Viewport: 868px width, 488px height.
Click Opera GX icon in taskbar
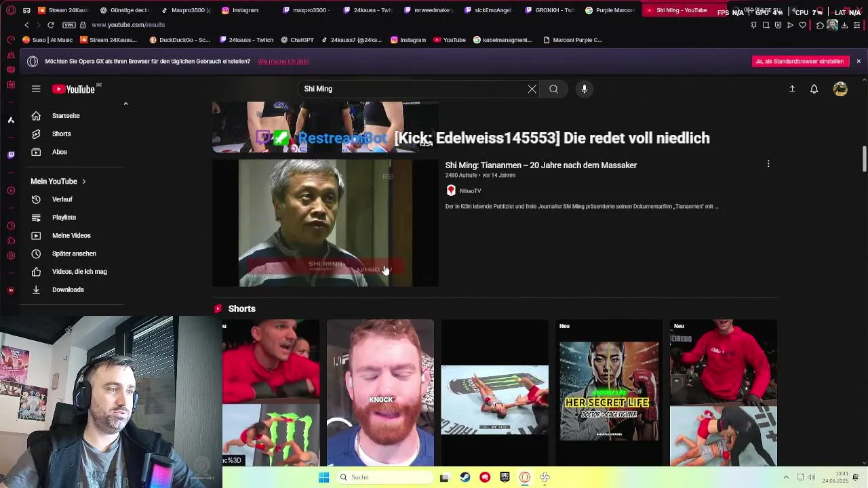[525, 477]
